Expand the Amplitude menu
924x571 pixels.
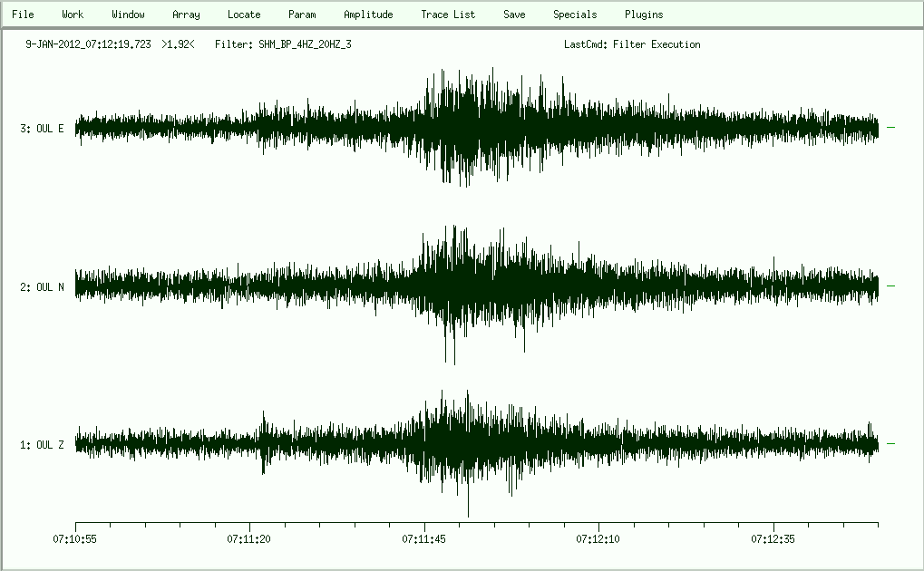pos(368,15)
